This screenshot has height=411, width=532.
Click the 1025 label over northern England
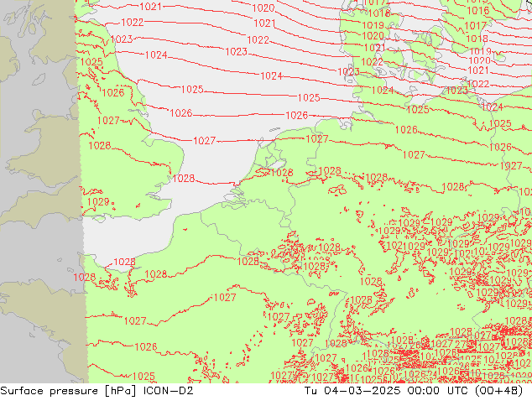pos(91,62)
